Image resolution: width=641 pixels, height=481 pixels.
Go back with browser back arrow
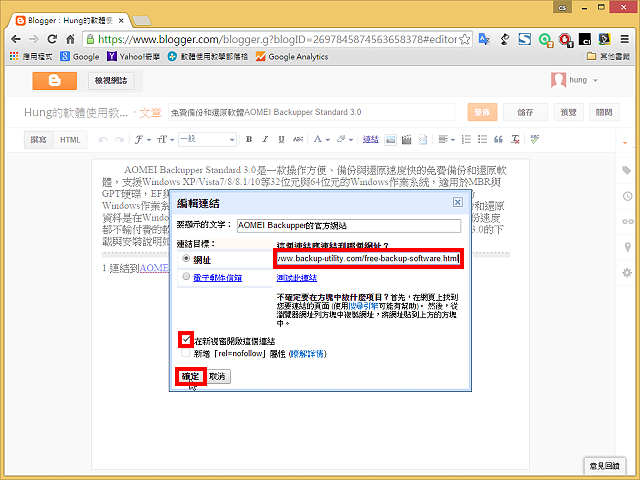click(x=16, y=39)
